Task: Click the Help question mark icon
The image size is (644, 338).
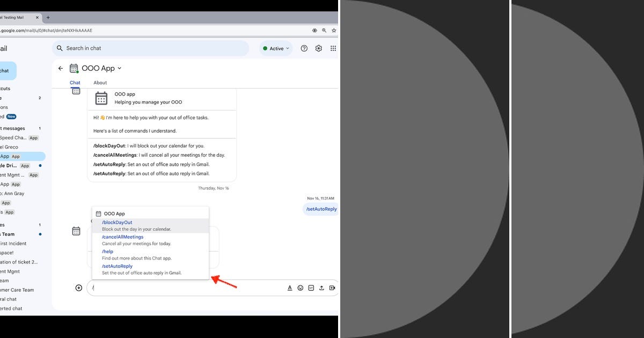Action: [x=304, y=48]
